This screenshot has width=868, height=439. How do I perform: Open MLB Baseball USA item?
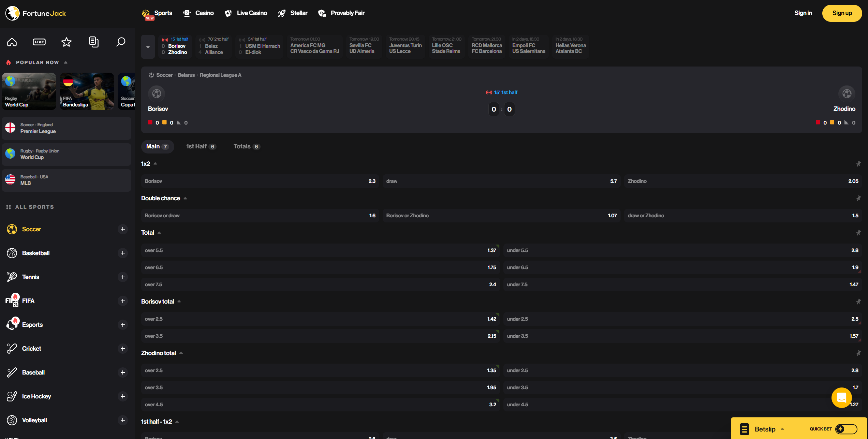point(67,180)
